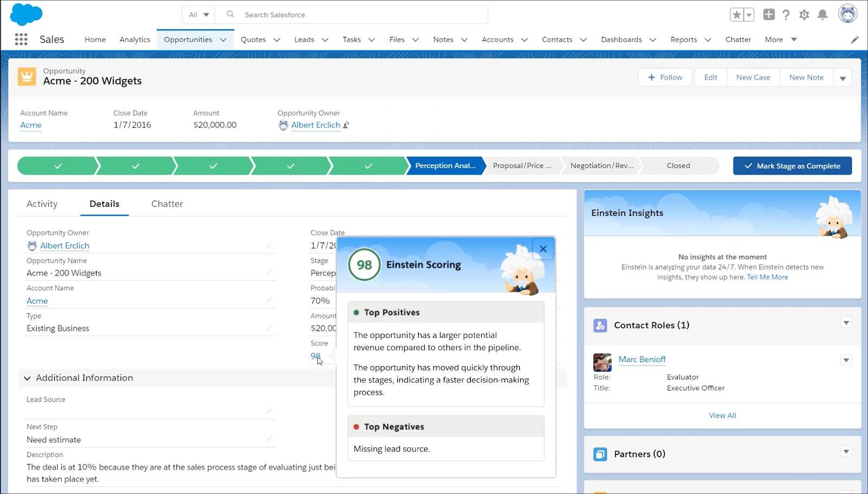
Task: Click the score 98 link
Action: (x=315, y=356)
